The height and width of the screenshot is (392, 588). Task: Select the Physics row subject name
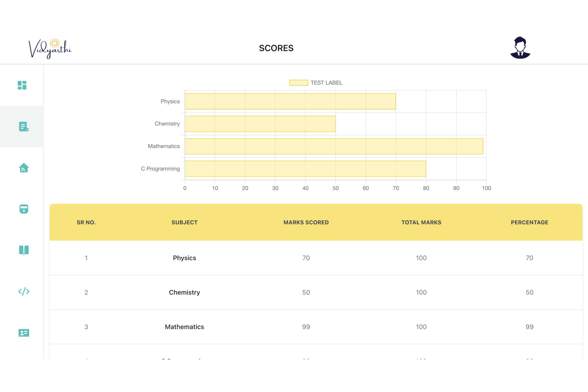pyautogui.click(x=185, y=258)
